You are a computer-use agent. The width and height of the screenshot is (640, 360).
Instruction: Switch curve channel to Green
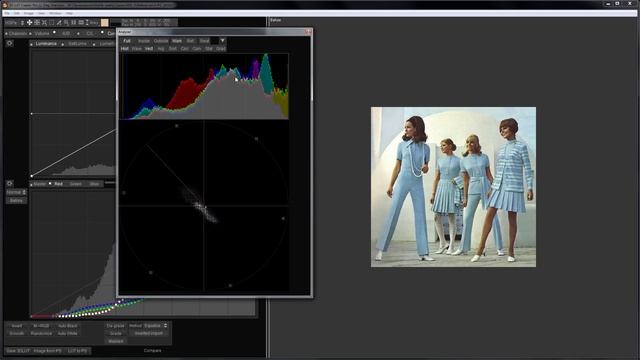(76, 184)
